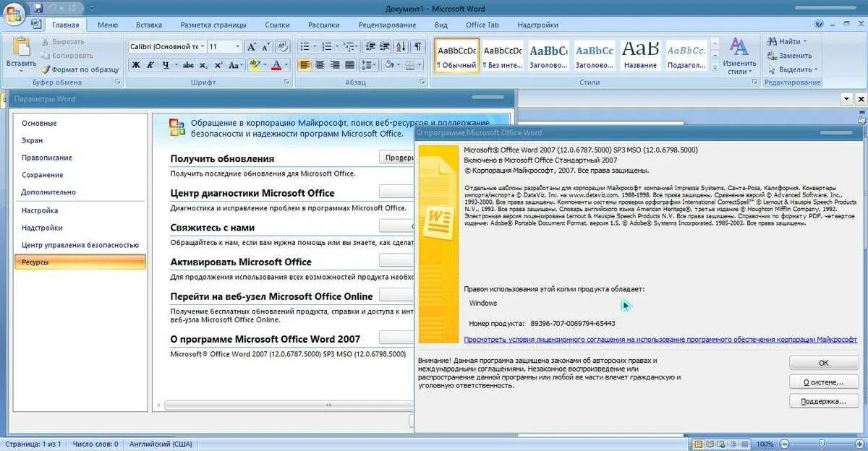Increase paragraph indent
The height and width of the screenshot is (451, 868).
point(385,46)
